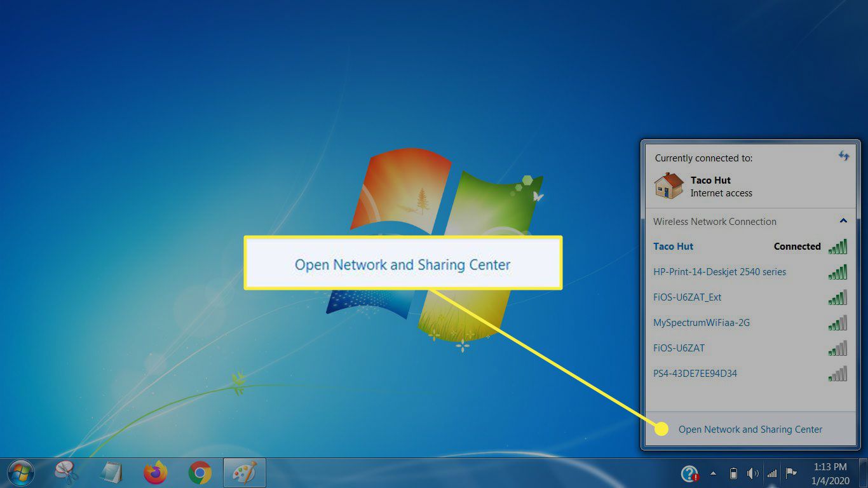The width and height of the screenshot is (868, 488).
Task: Select the connected Taco Hut network
Action: coord(750,247)
